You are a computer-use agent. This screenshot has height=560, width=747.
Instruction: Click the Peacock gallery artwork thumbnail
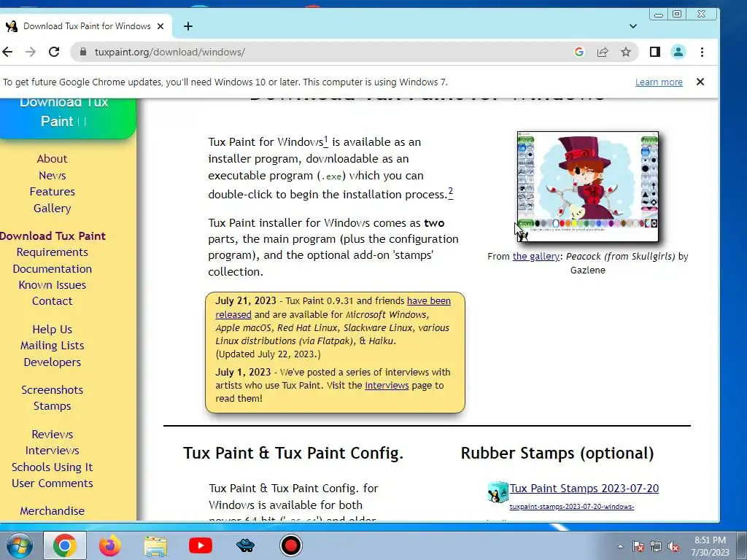[588, 187]
